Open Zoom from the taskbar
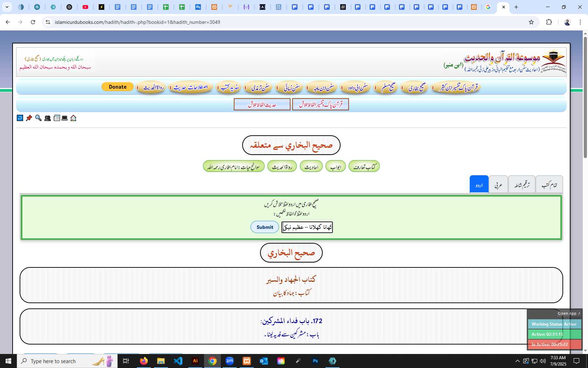Screen dimensions: 588x368 (230, 361)
